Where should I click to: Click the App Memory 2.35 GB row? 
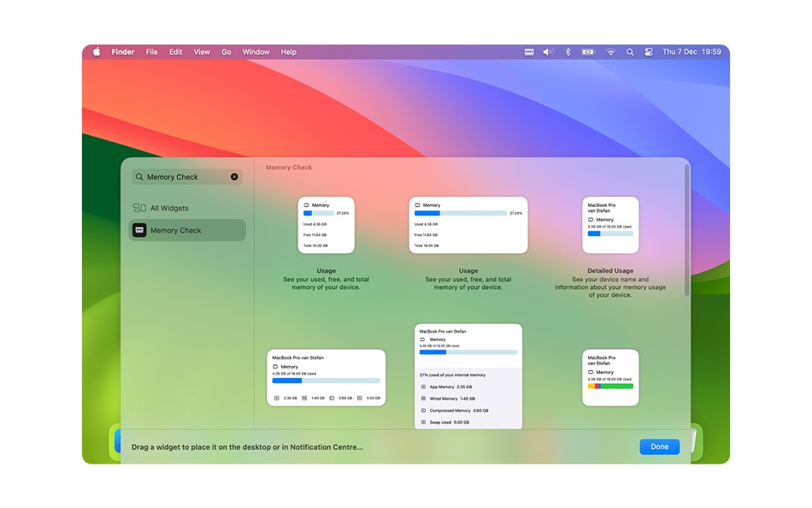446,387
